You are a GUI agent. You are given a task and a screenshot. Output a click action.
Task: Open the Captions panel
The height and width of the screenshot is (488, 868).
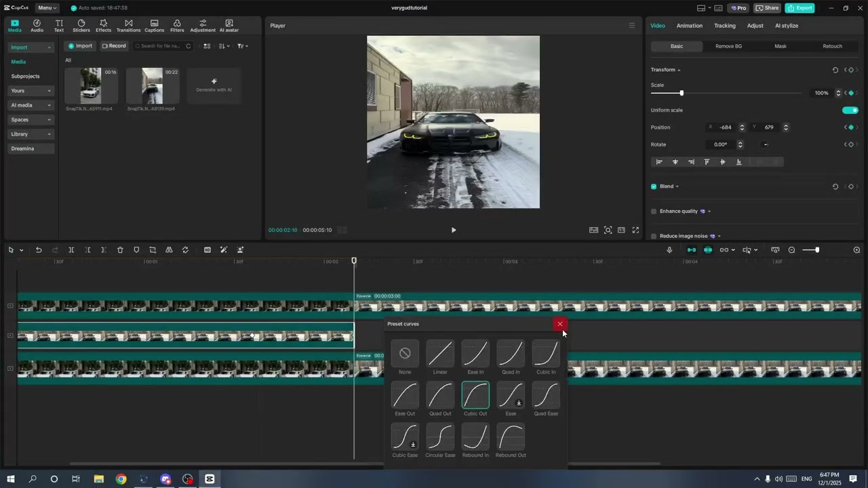point(154,26)
